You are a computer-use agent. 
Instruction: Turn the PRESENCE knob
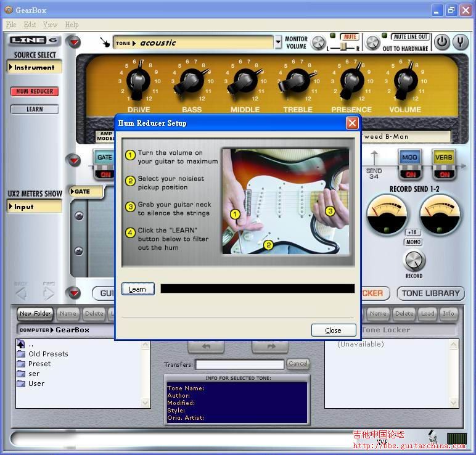coord(351,81)
